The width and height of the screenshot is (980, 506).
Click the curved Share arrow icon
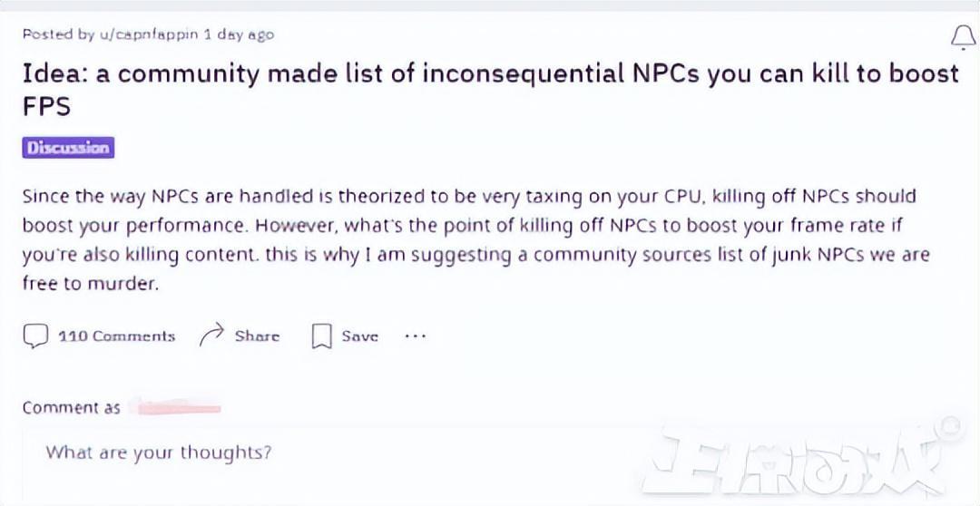211,336
